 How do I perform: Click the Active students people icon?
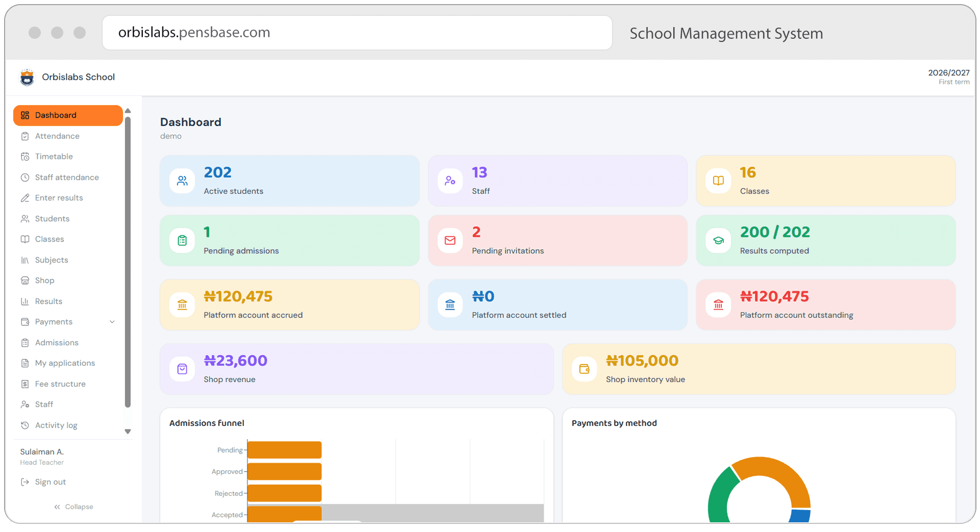tap(182, 181)
